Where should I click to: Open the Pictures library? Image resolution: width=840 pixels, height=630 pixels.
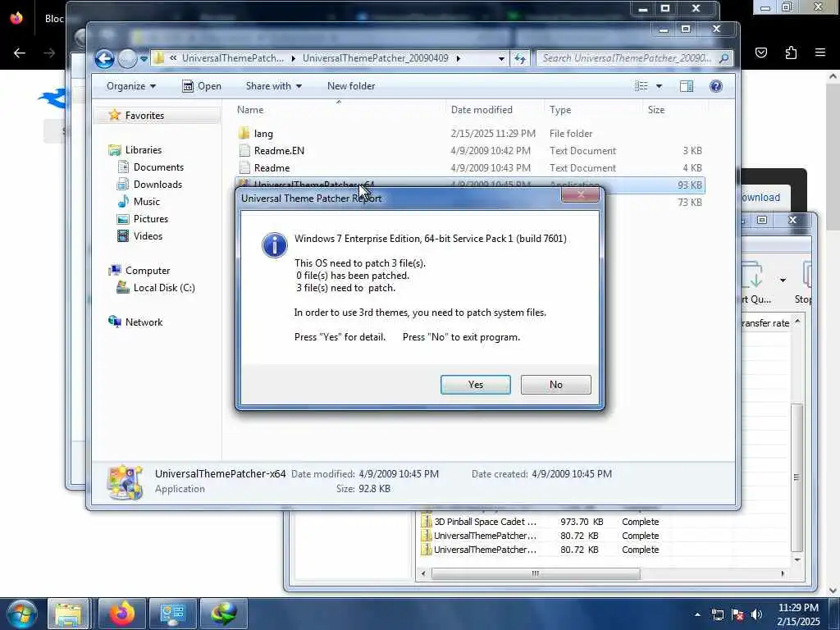click(151, 218)
